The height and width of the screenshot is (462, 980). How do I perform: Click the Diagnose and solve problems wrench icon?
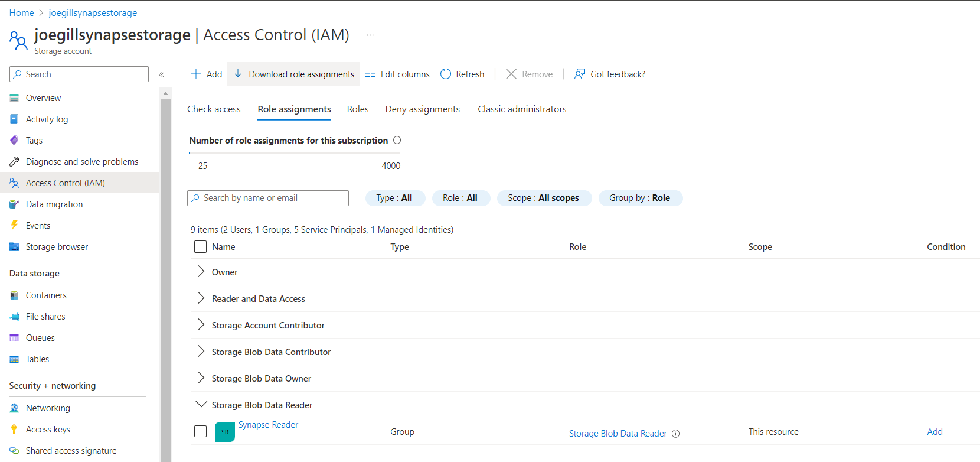(x=14, y=162)
